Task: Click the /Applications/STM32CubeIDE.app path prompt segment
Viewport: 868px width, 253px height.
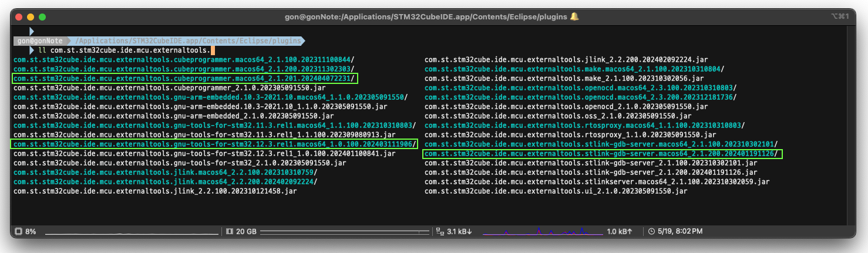Action: [x=189, y=41]
